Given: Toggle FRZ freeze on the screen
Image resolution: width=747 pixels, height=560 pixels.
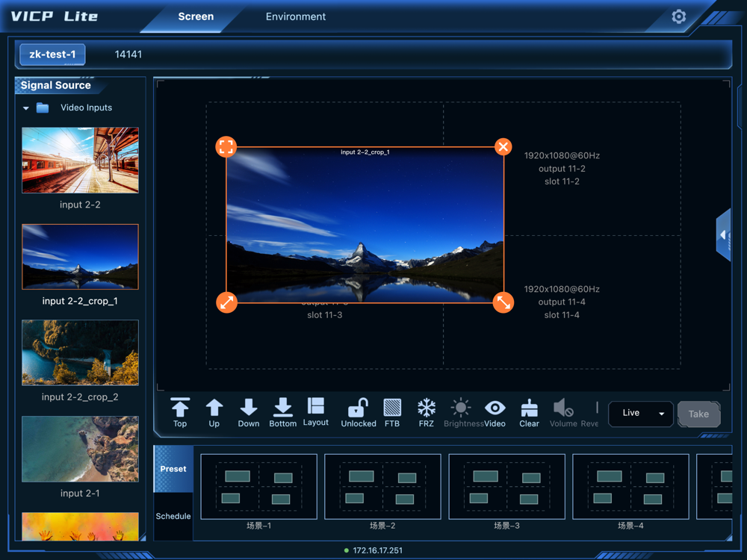Looking at the screenshot, I should click(427, 412).
